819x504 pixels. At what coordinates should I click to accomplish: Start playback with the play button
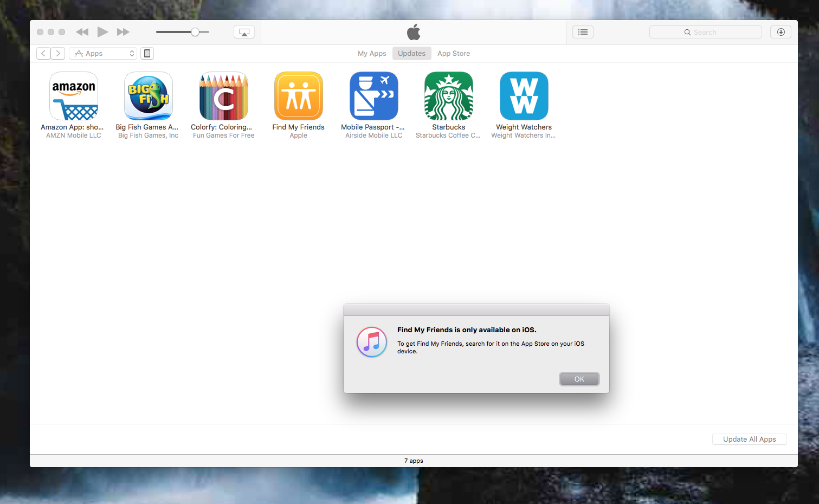(102, 32)
